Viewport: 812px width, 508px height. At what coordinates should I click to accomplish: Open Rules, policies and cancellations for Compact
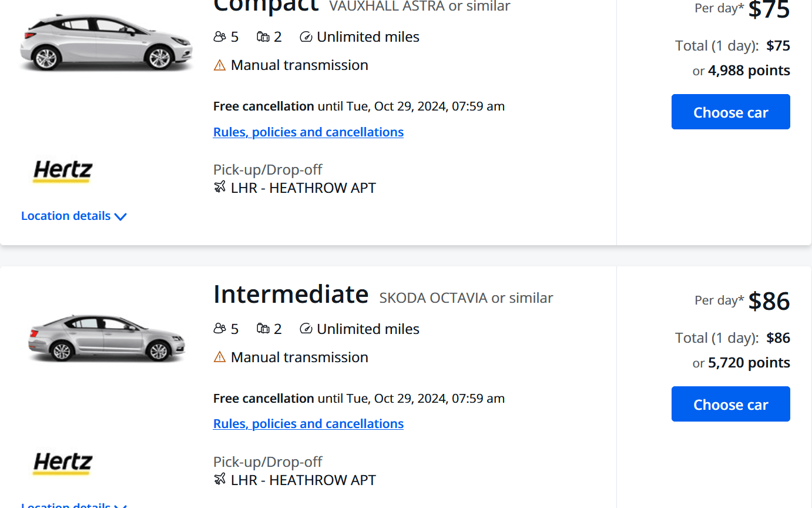[308, 132]
